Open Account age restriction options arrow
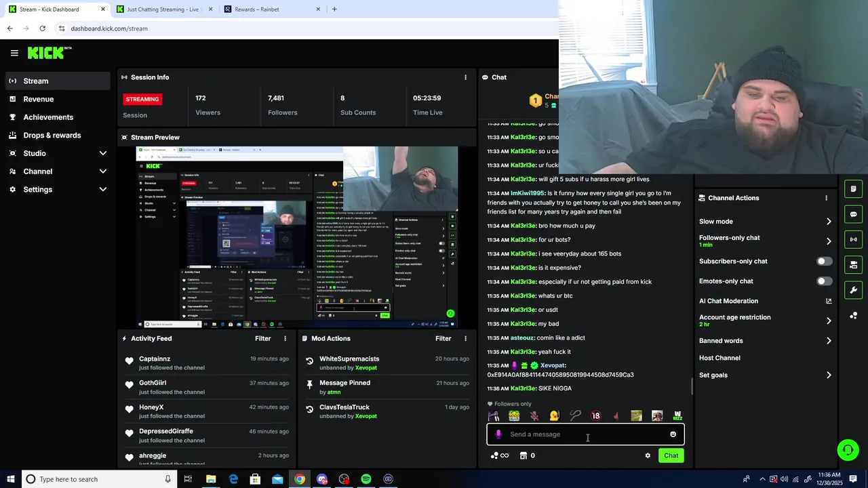868x488 pixels. [829, 321]
